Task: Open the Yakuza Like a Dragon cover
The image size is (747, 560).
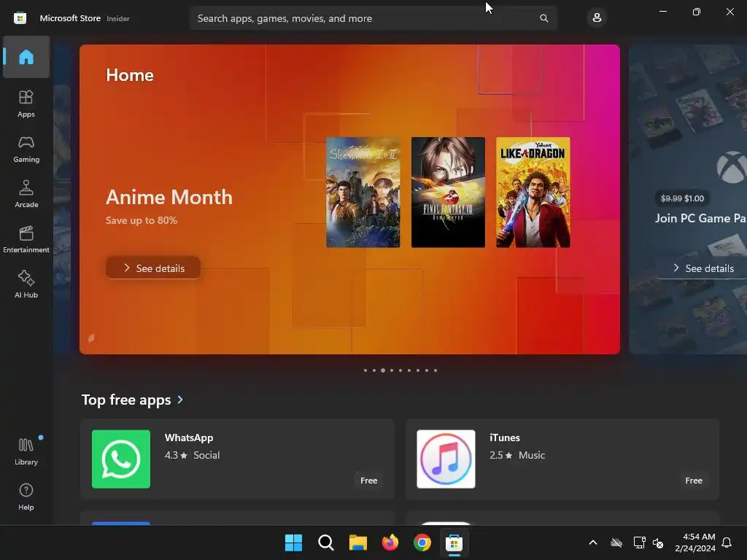Action: (533, 192)
